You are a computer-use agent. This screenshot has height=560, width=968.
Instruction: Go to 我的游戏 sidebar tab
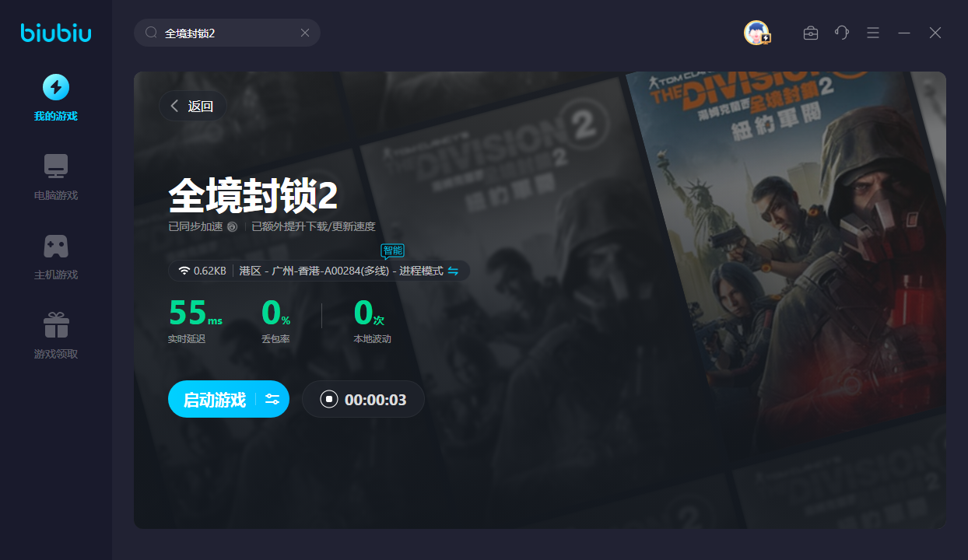56,98
